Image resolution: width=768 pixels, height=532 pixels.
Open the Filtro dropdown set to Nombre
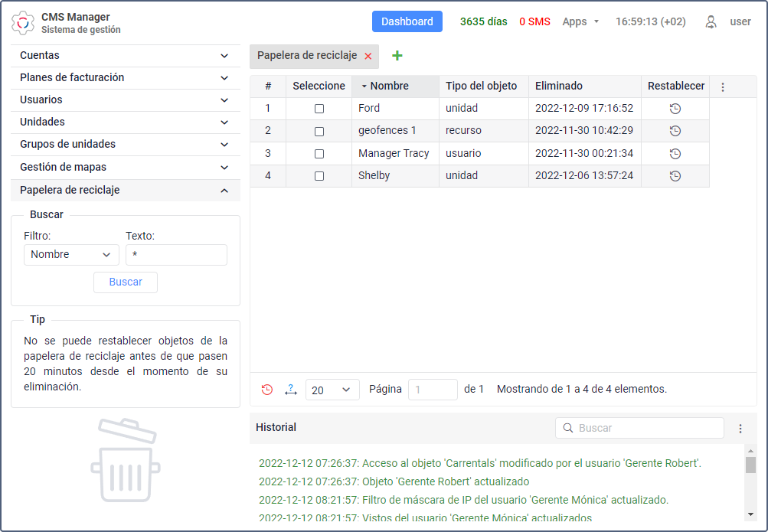click(x=71, y=255)
